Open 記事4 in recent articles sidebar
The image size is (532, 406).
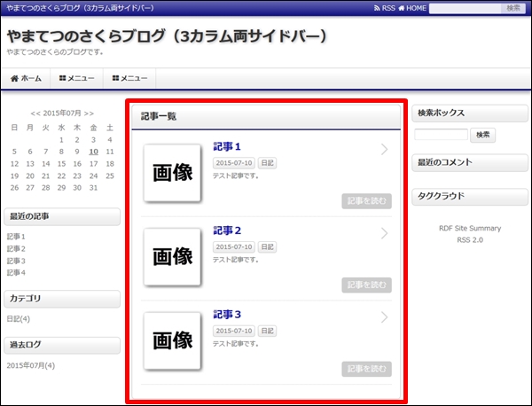point(16,273)
